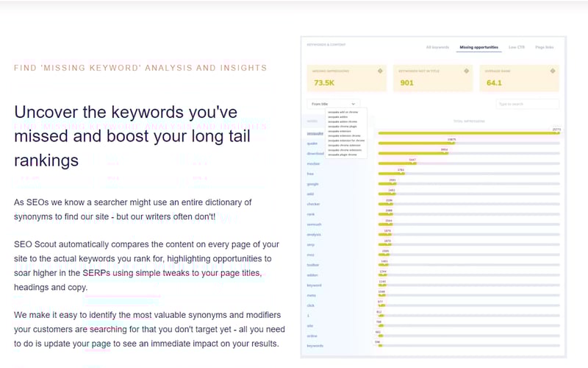Focus the Type to search field
588x368 pixels.
(x=527, y=104)
